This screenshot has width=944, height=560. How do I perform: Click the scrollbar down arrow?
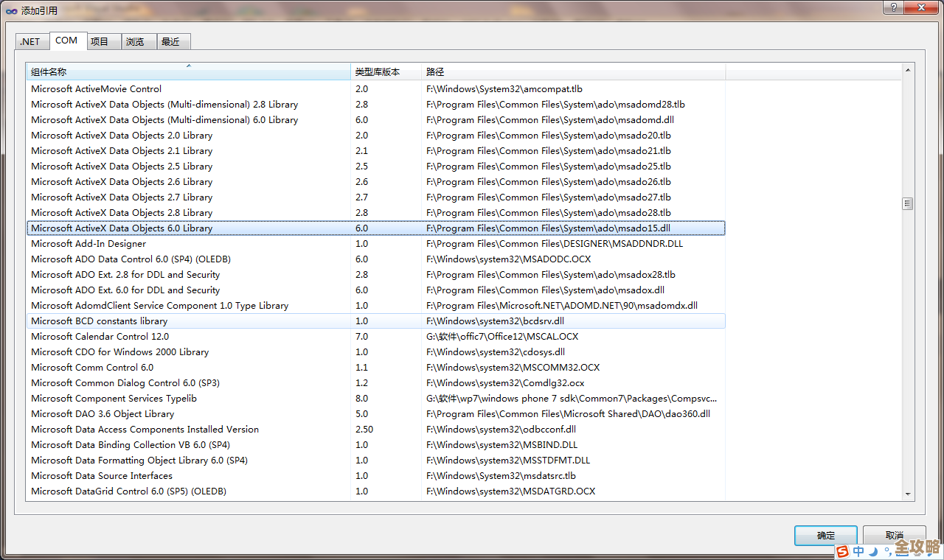[x=908, y=494]
